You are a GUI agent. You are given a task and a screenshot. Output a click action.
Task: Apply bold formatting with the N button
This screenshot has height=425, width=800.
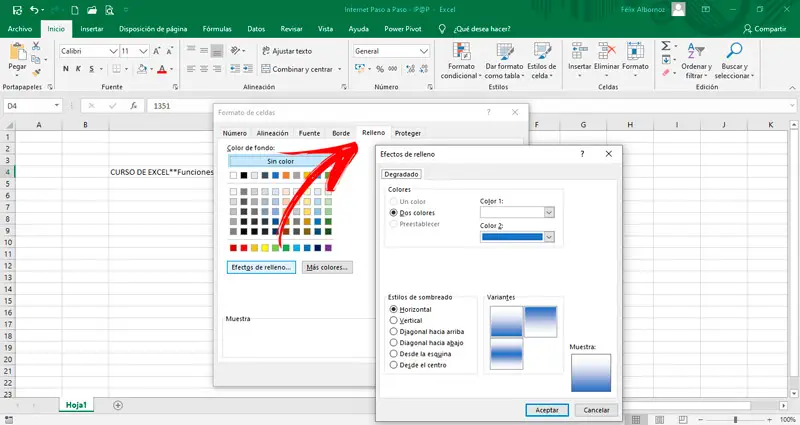[65, 69]
